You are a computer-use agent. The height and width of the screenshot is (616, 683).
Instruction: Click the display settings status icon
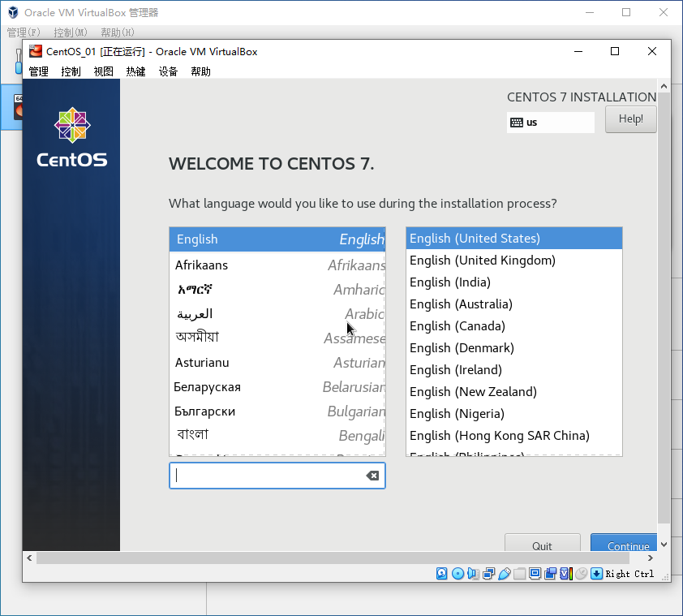point(535,573)
